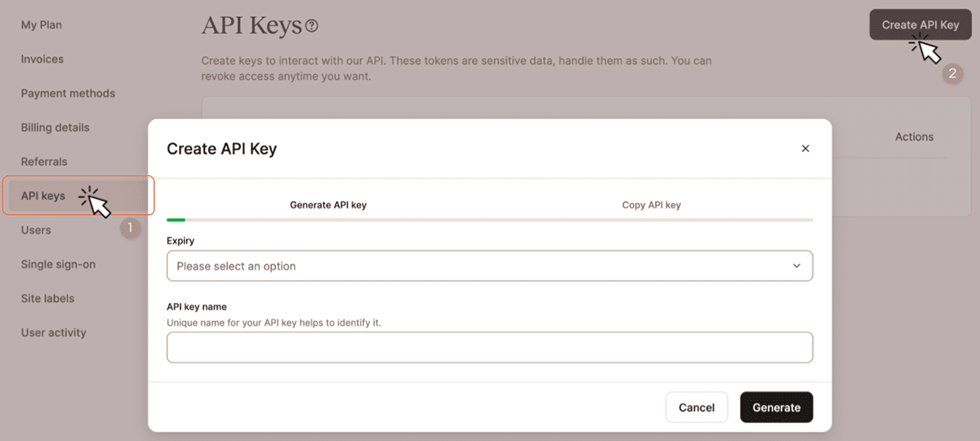The image size is (980, 441).
Task: Click the API Keys description paragraph
Action: pyautogui.click(x=457, y=69)
